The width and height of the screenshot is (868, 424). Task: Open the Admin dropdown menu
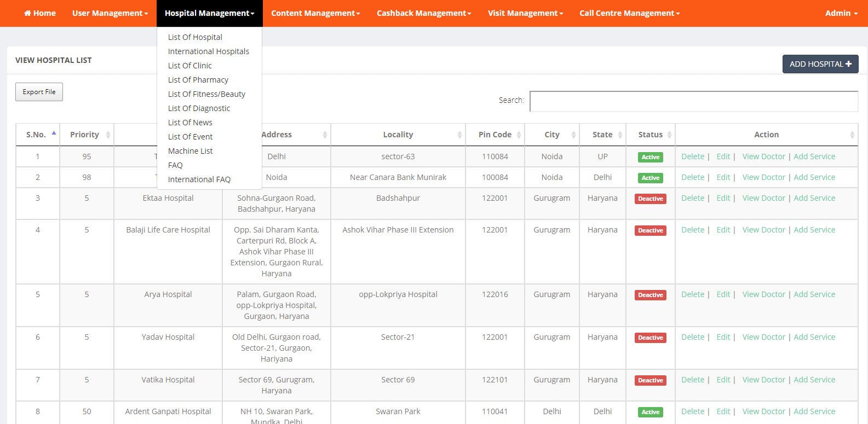click(841, 13)
